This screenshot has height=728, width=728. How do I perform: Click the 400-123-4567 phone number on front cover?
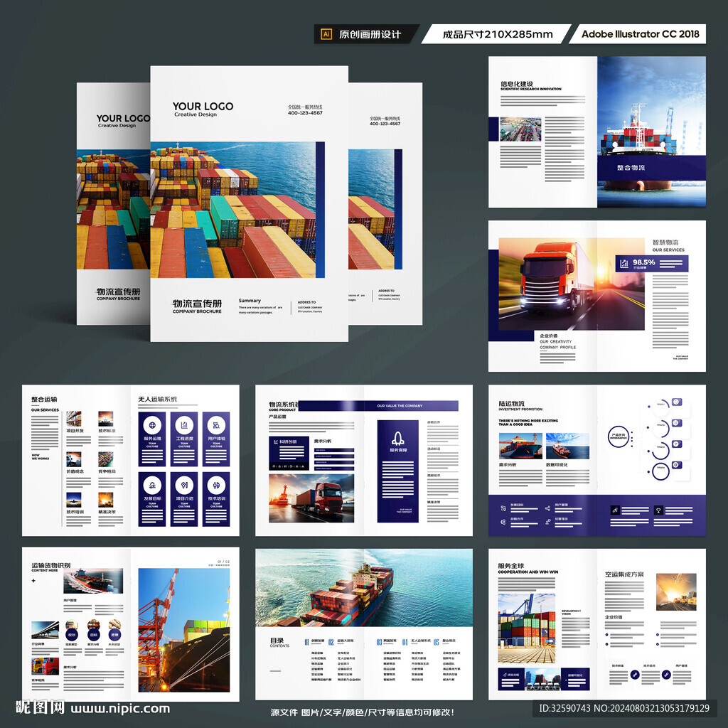(x=305, y=113)
